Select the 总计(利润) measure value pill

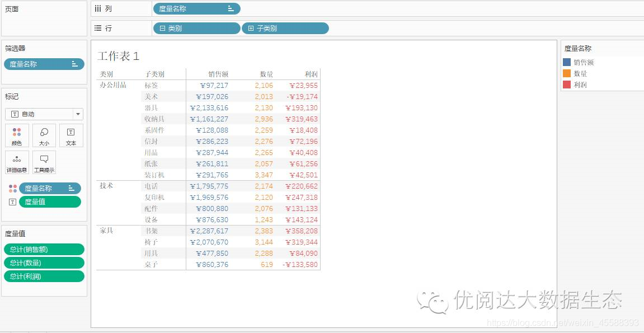click(44, 276)
